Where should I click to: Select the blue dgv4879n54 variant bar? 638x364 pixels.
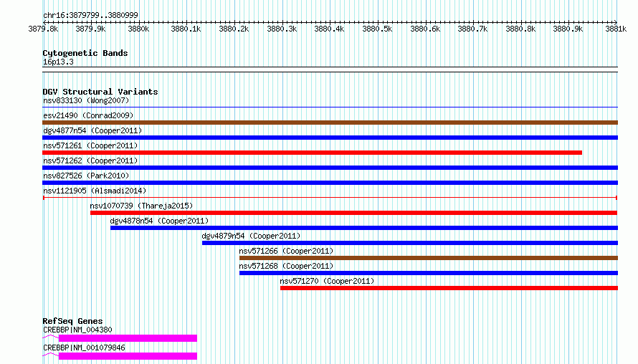410,243
